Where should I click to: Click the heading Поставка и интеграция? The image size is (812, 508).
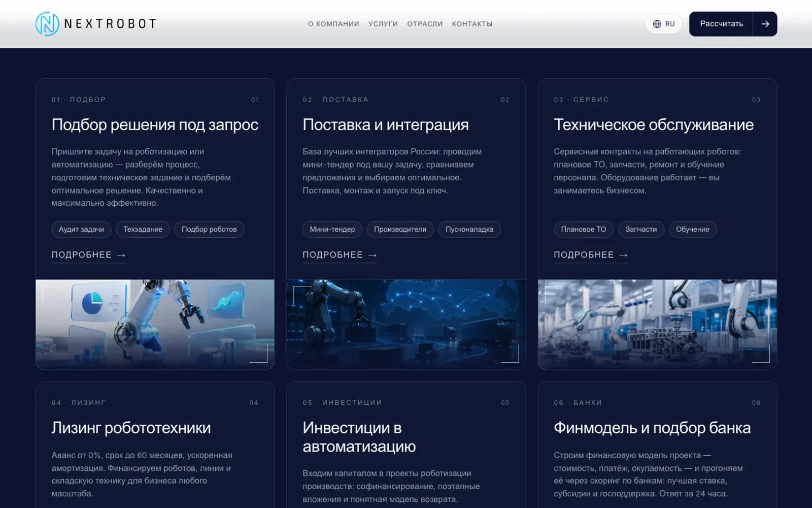[386, 125]
